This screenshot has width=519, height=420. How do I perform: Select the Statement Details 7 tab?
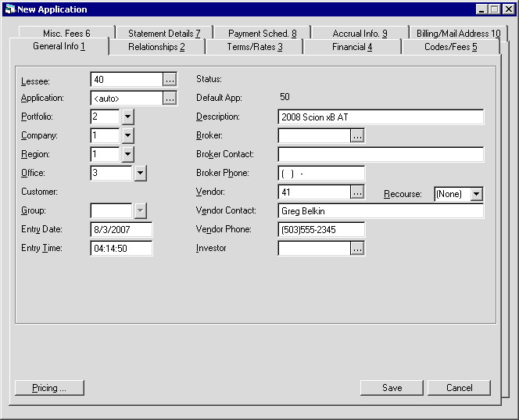point(164,33)
